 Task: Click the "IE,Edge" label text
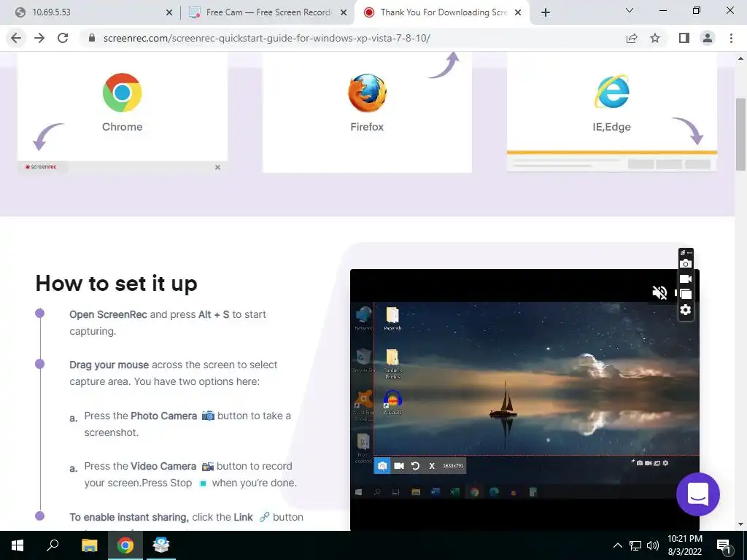tap(612, 127)
